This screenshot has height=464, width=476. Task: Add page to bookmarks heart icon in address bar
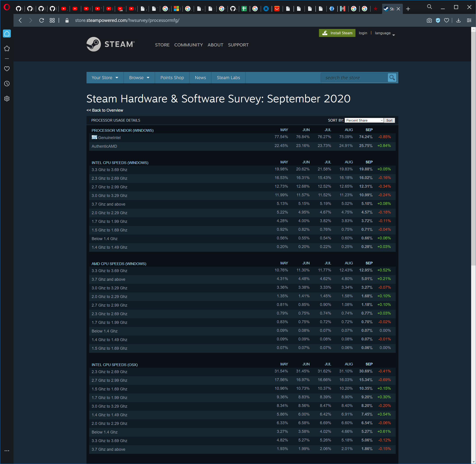[447, 21]
